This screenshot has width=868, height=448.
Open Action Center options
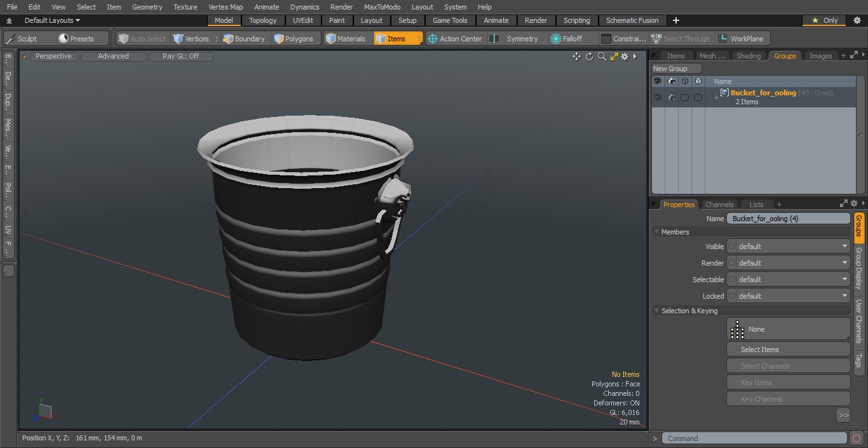(455, 39)
